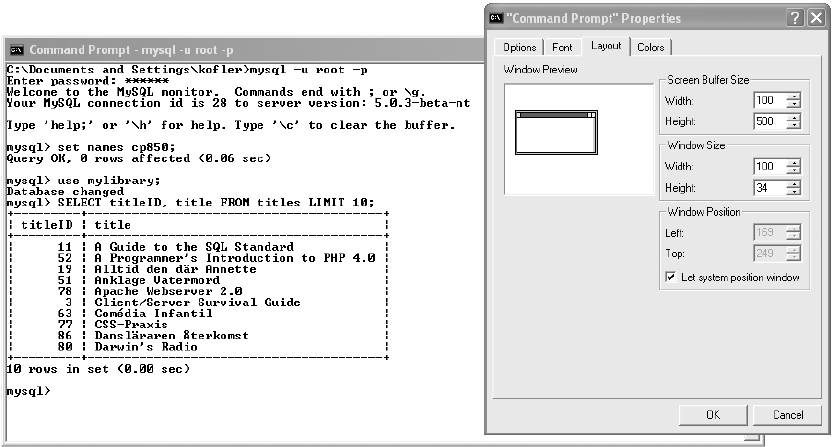This screenshot has height=447, width=833.
Task: Click the Help question mark button
Action: pyautogui.click(x=795, y=18)
